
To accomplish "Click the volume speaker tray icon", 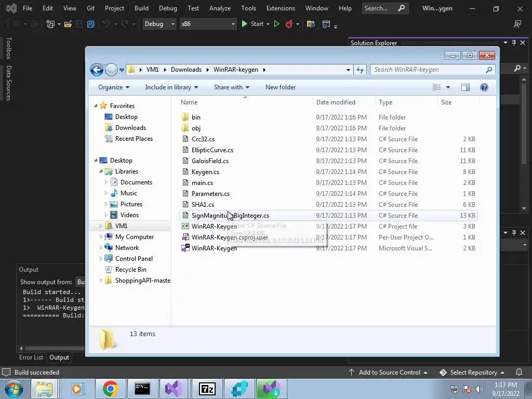I will point(480,389).
